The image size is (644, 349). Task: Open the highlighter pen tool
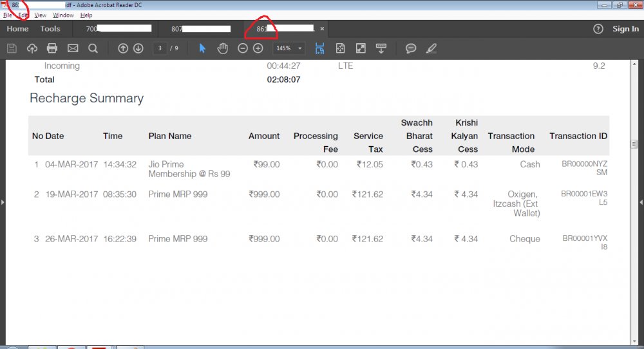(x=431, y=48)
